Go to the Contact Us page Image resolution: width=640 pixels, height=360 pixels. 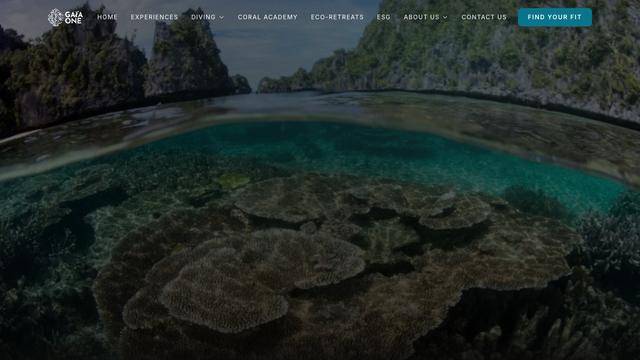coord(484,17)
